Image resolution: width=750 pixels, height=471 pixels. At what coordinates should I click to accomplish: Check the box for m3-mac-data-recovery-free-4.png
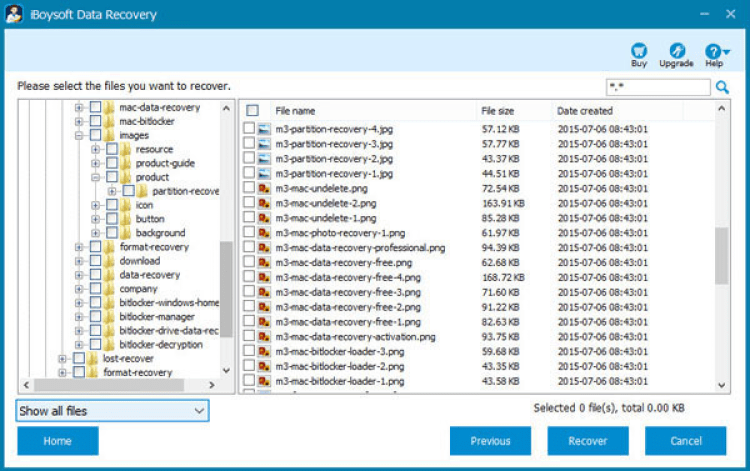249,276
